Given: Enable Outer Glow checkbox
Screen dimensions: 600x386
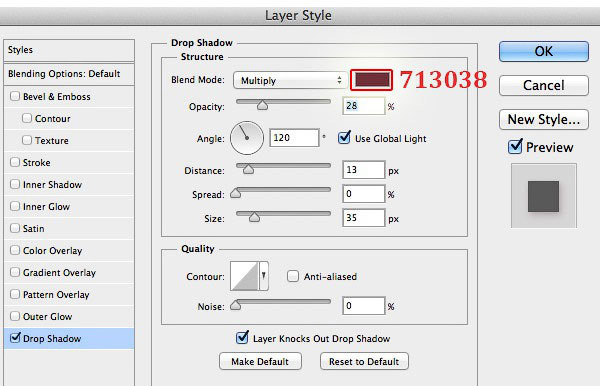Looking at the screenshot, I should click(15, 316).
